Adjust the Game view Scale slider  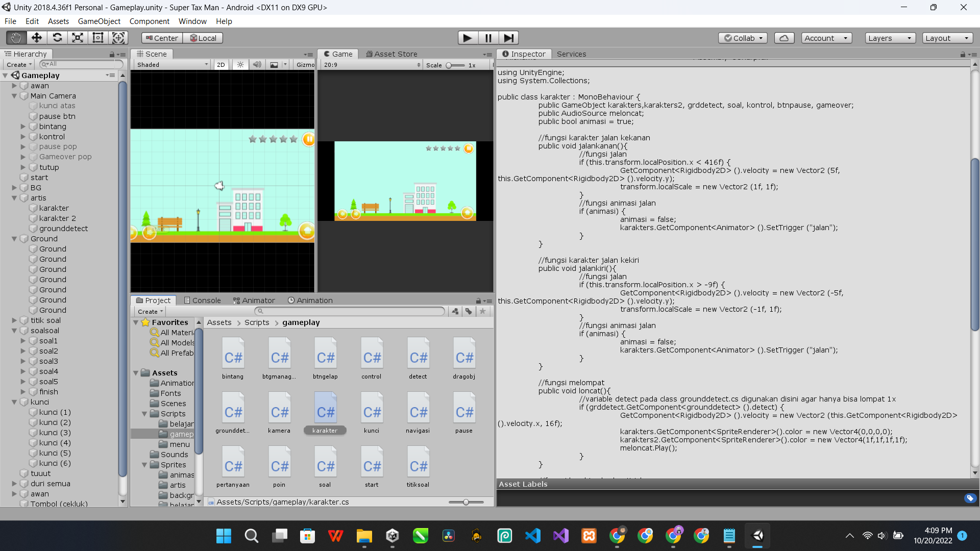449,65
